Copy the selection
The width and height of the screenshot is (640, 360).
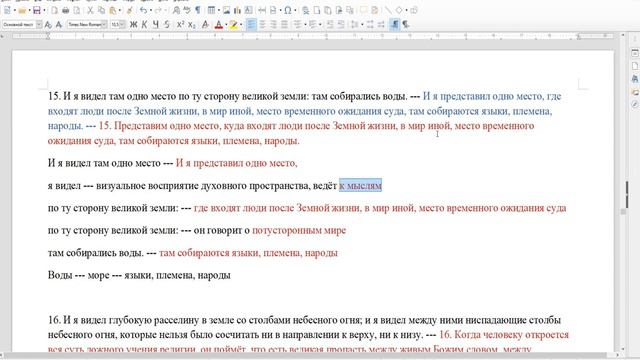(101, 10)
